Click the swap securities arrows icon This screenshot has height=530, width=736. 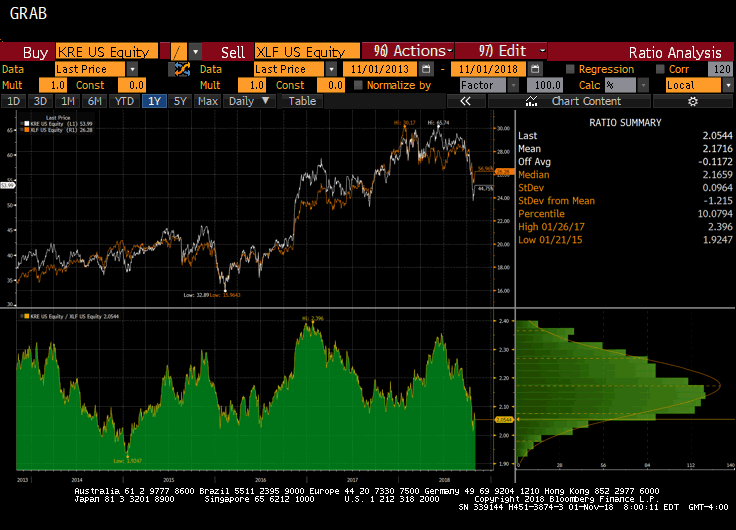pos(182,69)
